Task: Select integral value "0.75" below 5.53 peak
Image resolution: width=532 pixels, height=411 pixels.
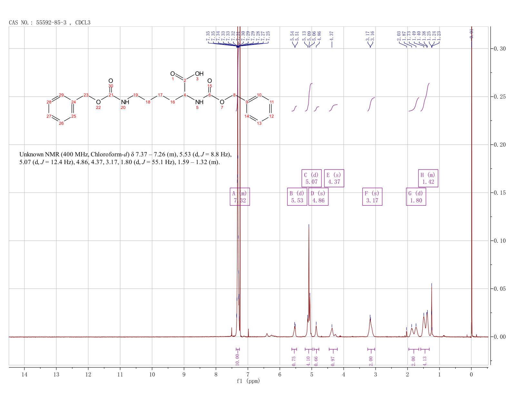Action: [294, 361]
